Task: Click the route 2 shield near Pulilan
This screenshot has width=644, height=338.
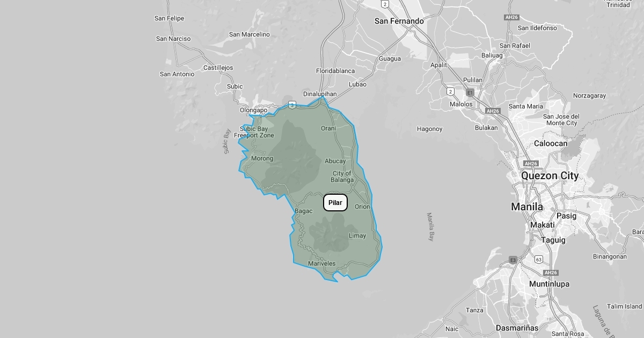Action: [450, 92]
